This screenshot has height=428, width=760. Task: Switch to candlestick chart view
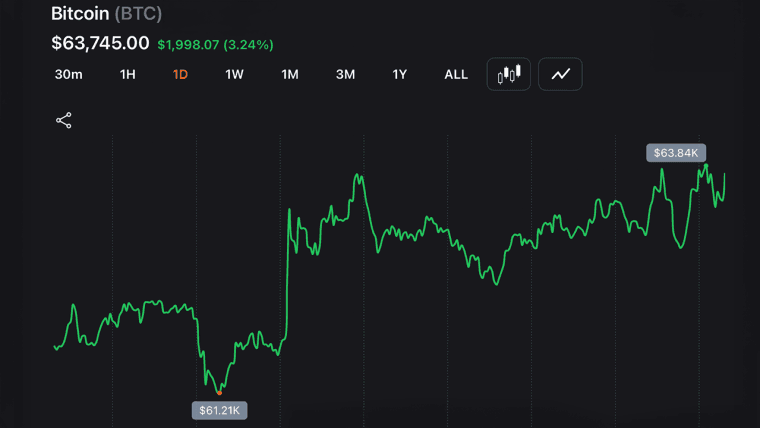pos(508,74)
